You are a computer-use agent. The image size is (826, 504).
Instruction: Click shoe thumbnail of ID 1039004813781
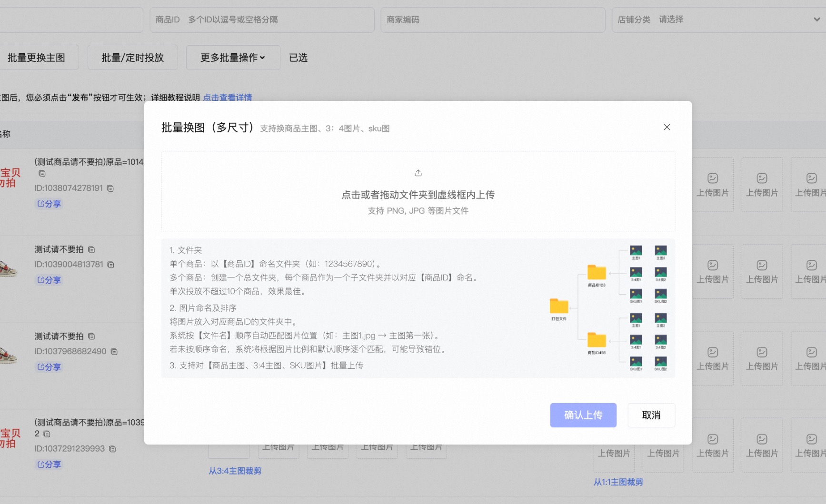(x=8, y=268)
